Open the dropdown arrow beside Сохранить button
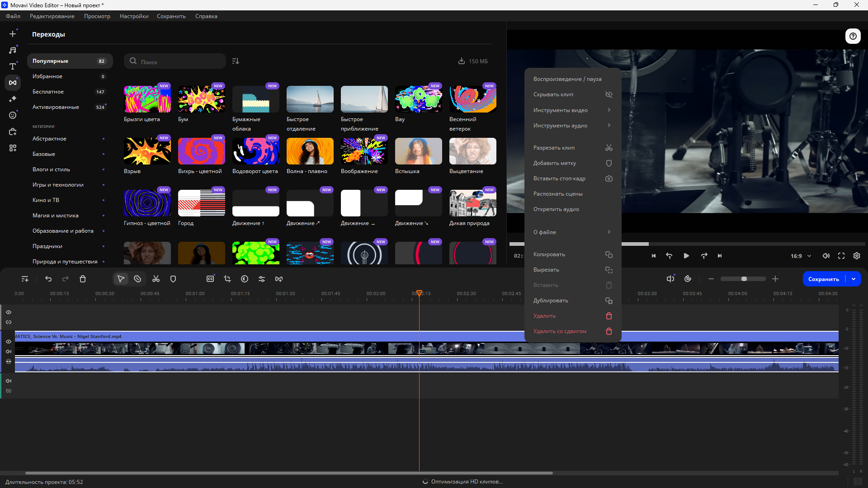The width and height of the screenshot is (868, 488). (x=854, y=279)
